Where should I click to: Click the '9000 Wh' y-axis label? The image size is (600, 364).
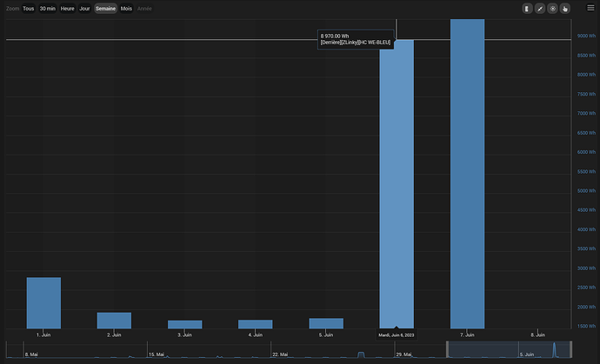pyautogui.click(x=586, y=36)
